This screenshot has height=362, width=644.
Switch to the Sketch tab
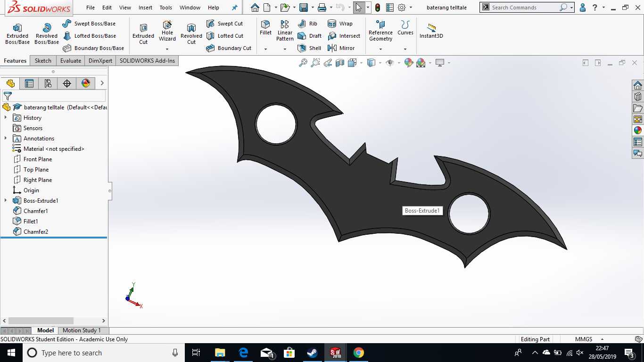(43, 61)
